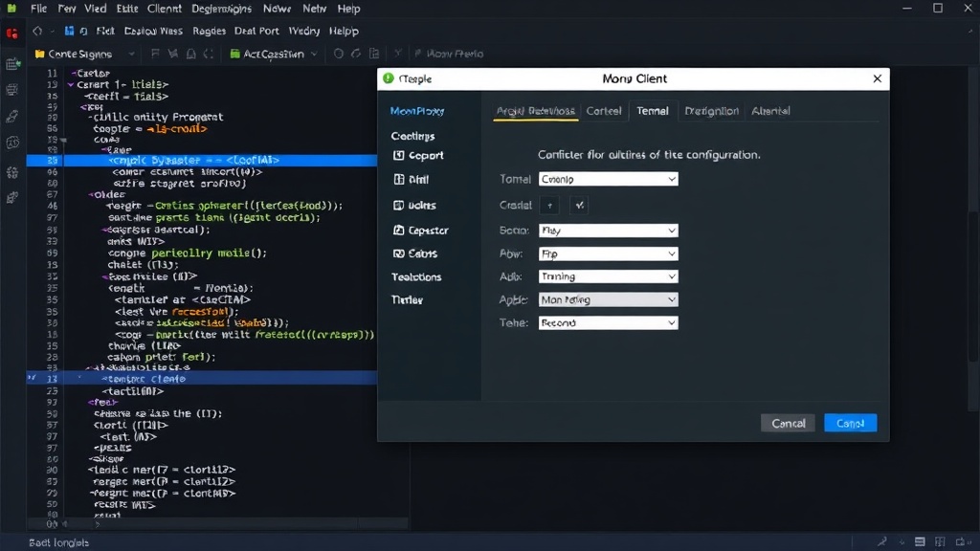
Task: Toggle the gutter marker beside highlighted line 13
Action: tap(32, 378)
